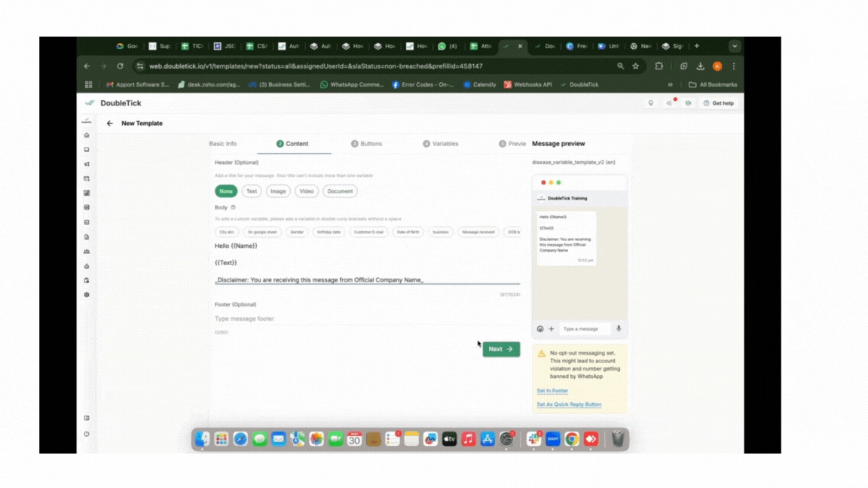Click the green Next button
Screen dimensions: 868x488
[x=501, y=349]
